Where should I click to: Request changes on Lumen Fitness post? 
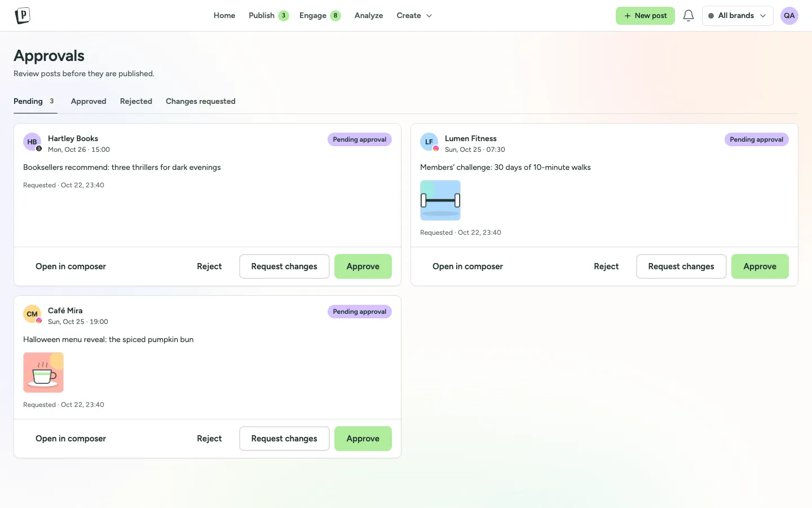(681, 266)
